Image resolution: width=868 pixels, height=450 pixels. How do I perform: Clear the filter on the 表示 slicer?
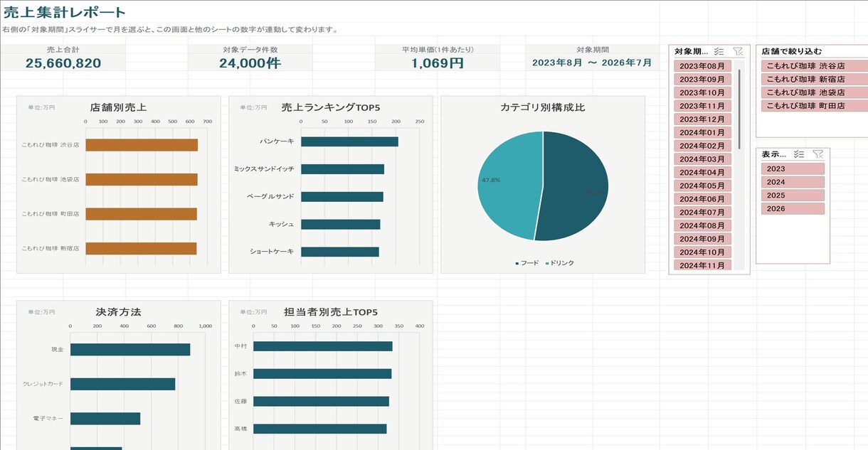[818, 154]
